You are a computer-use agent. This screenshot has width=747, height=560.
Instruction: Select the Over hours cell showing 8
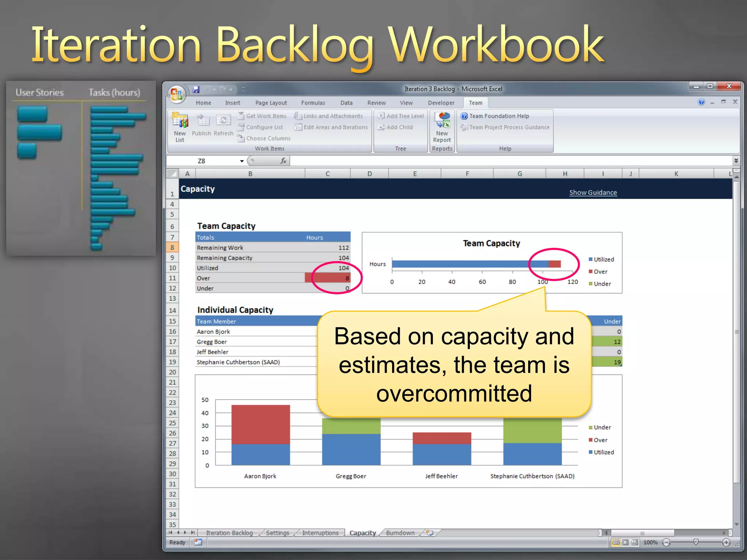pyautogui.click(x=328, y=278)
